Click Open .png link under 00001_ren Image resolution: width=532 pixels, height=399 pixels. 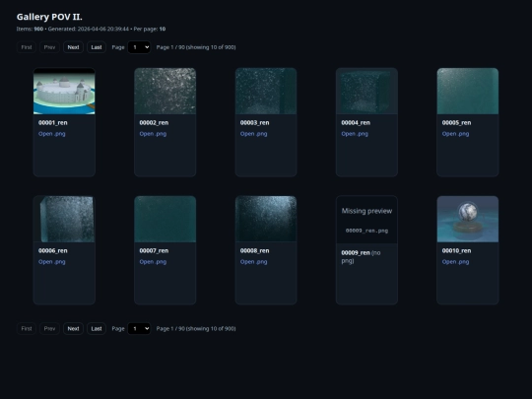tap(52, 134)
